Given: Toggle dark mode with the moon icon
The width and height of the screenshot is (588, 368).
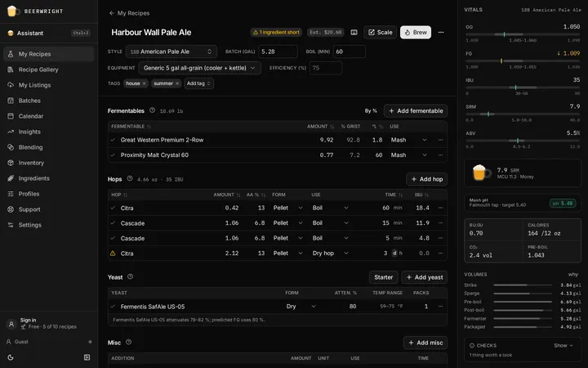Looking at the screenshot, I should pyautogui.click(x=11, y=357).
